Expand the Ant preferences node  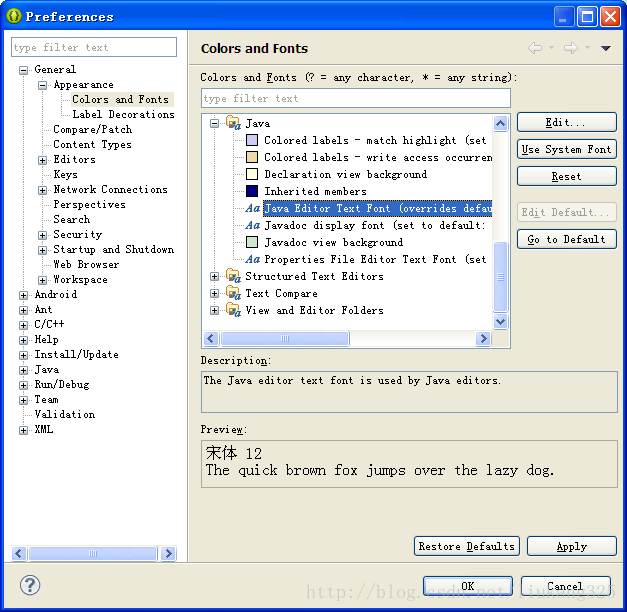click(24, 310)
